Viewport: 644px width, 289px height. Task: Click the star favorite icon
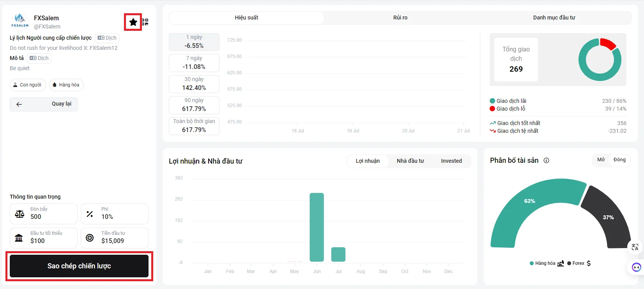tap(133, 22)
